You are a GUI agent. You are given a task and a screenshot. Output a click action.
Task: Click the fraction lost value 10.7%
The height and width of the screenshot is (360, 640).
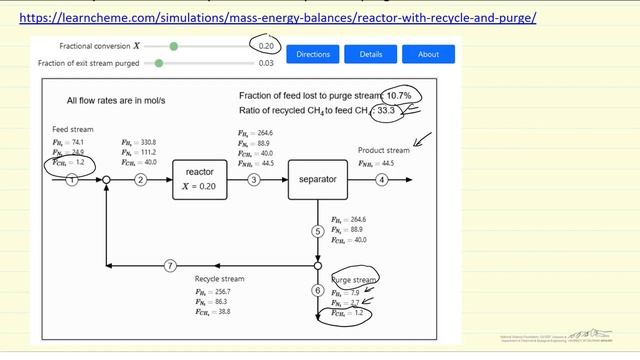399,96
